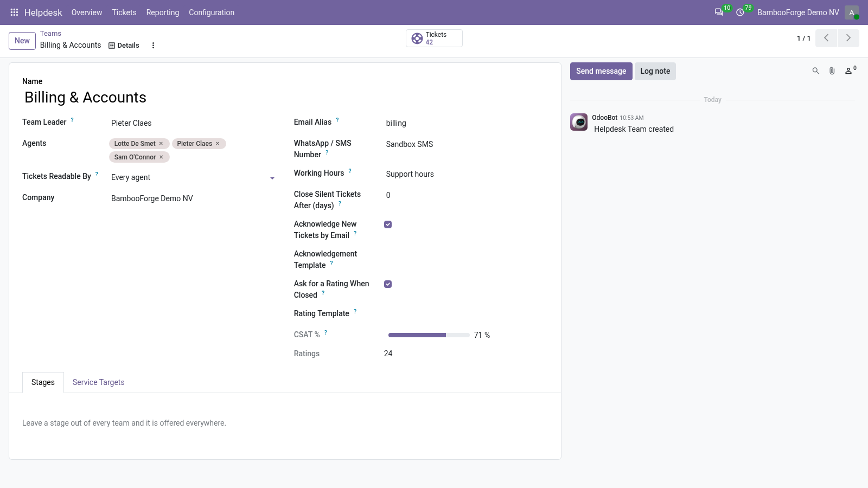Switch to Stages tab
Image resolution: width=868 pixels, height=488 pixels.
point(43,382)
